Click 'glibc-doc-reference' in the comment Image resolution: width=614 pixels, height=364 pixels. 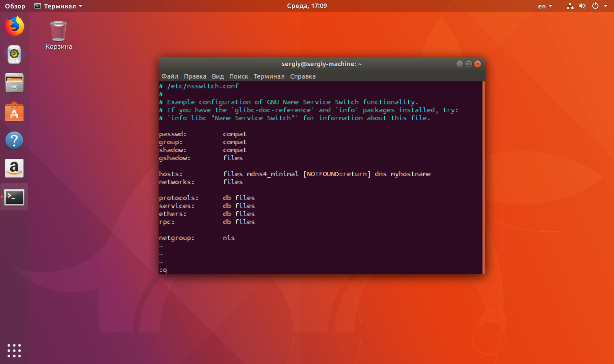(x=273, y=110)
